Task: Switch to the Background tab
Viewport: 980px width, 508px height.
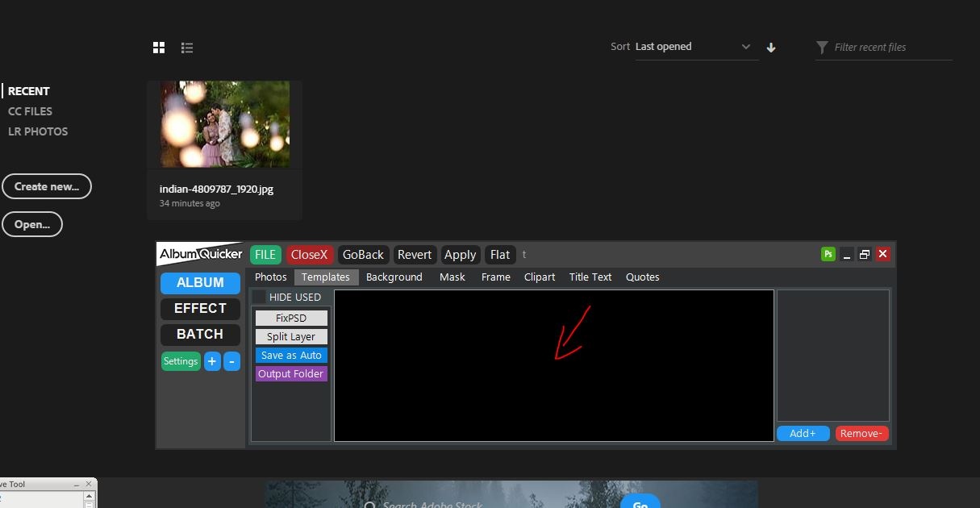Action: coord(394,277)
